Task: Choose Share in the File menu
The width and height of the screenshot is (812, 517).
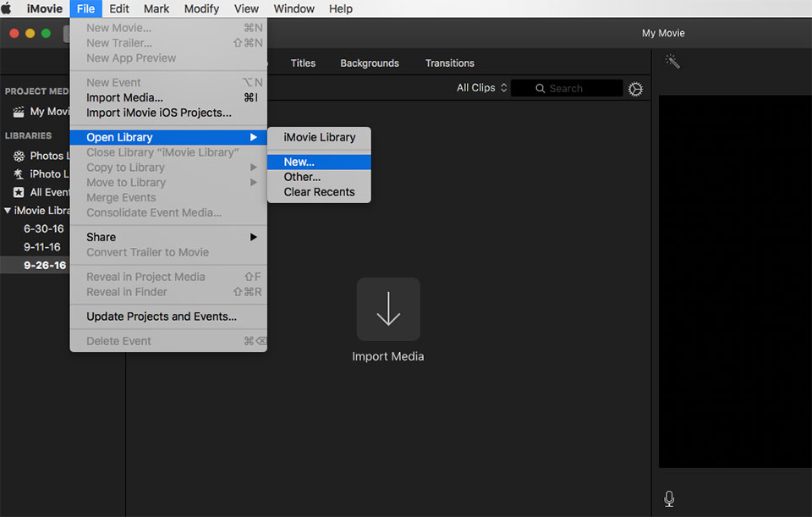Action: pyautogui.click(x=168, y=237)
